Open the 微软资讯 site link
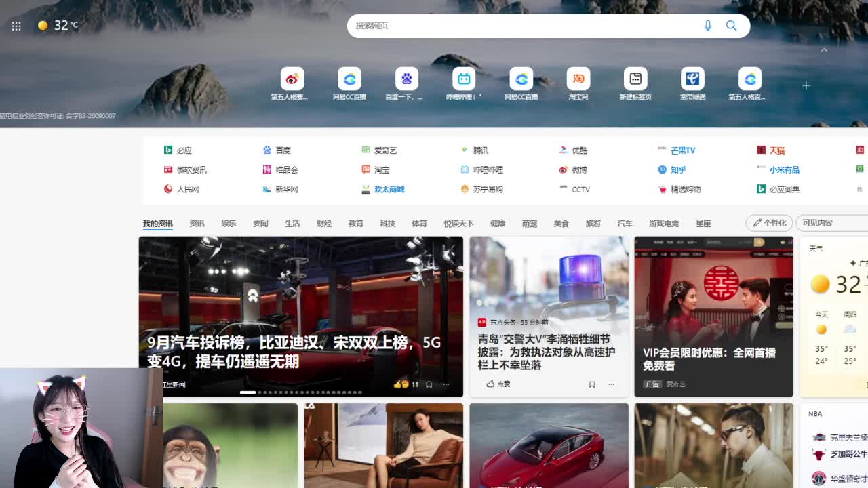This screenshot has width=868, height=488. 185,169
